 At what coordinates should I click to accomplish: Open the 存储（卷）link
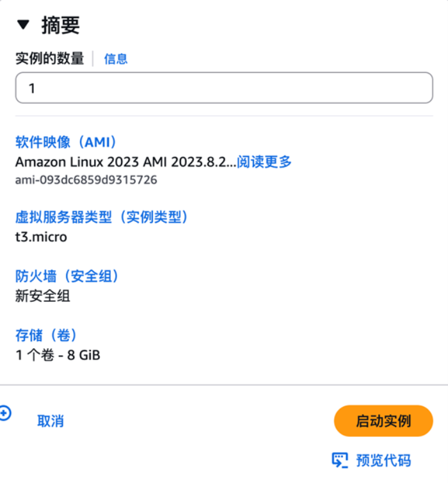46,335
